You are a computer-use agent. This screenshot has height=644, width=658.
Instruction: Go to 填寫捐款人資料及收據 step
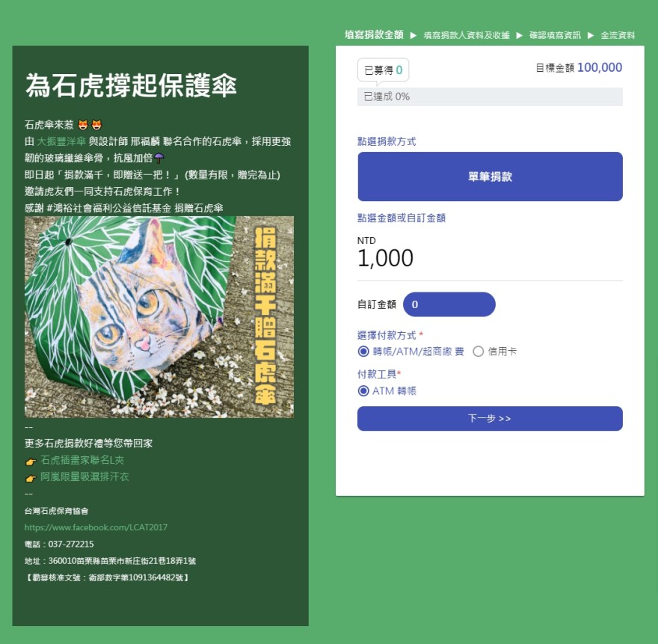tap(467, 35)
